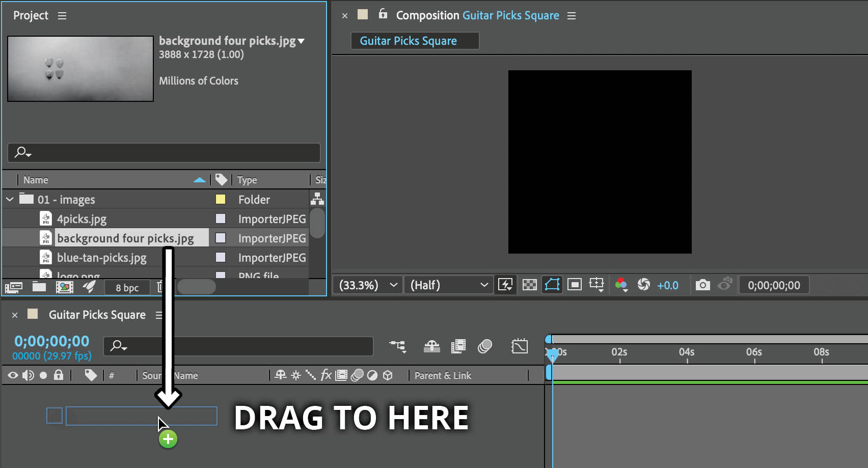Screen dimensions: 868x468
Task: Click the Frame Blending icon above the timeline
Action: click(457, 346)
